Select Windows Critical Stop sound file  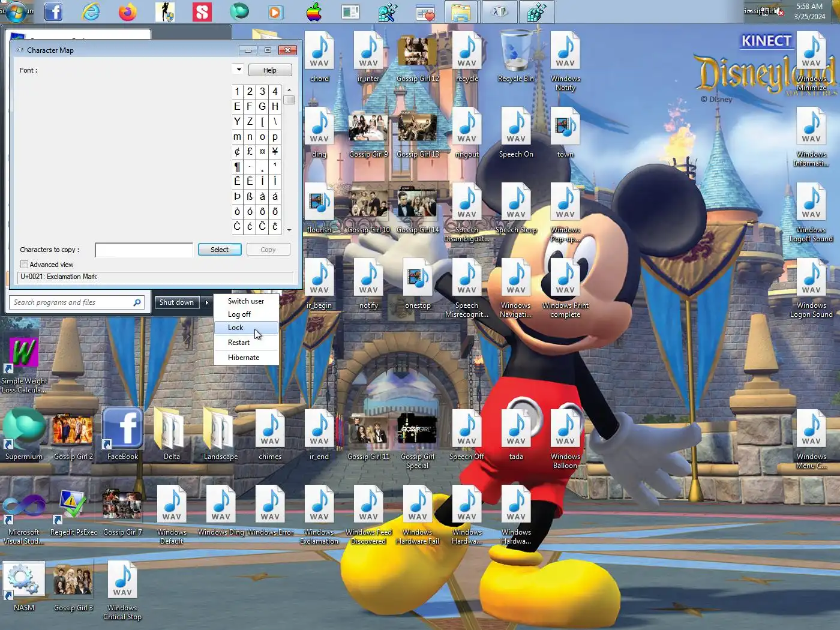(x=122, y=590)
